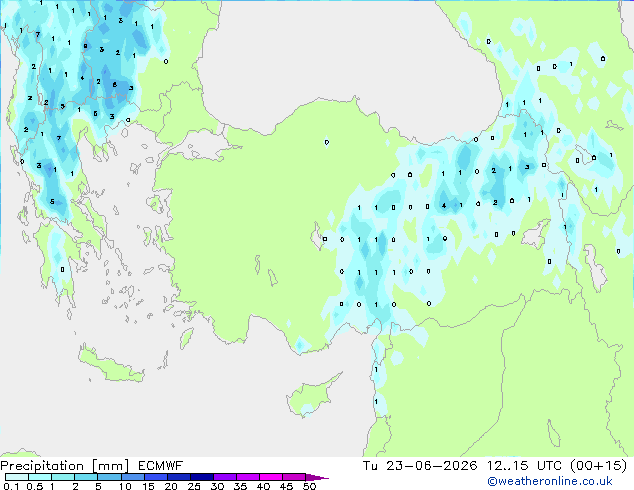Click the over-50 arrow at legend end
Viewport: 634px width, 490px height.
317,477
